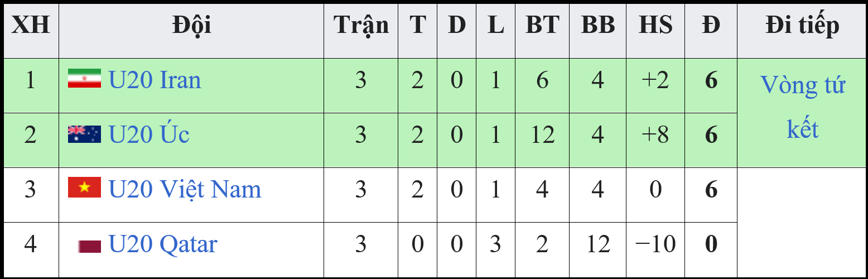Click the HS column header
The width and height of the screenshot is (868, 279).
tap(655, 25)
